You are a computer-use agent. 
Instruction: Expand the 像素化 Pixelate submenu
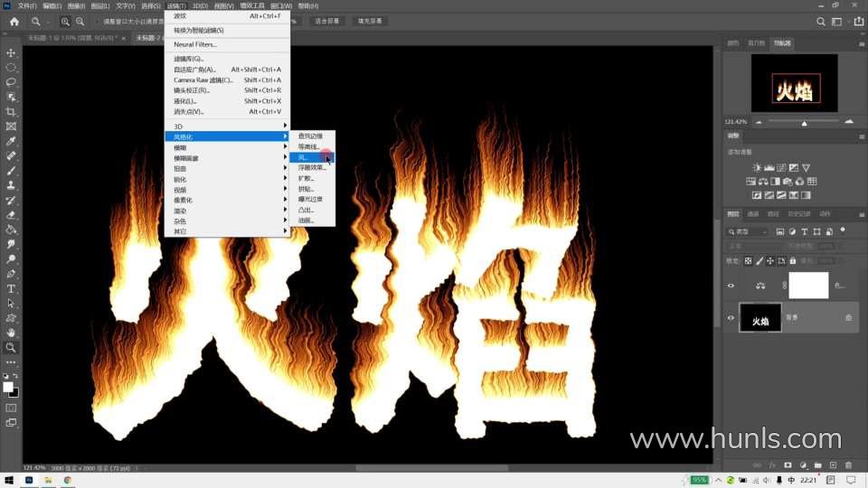coord(227,200)
